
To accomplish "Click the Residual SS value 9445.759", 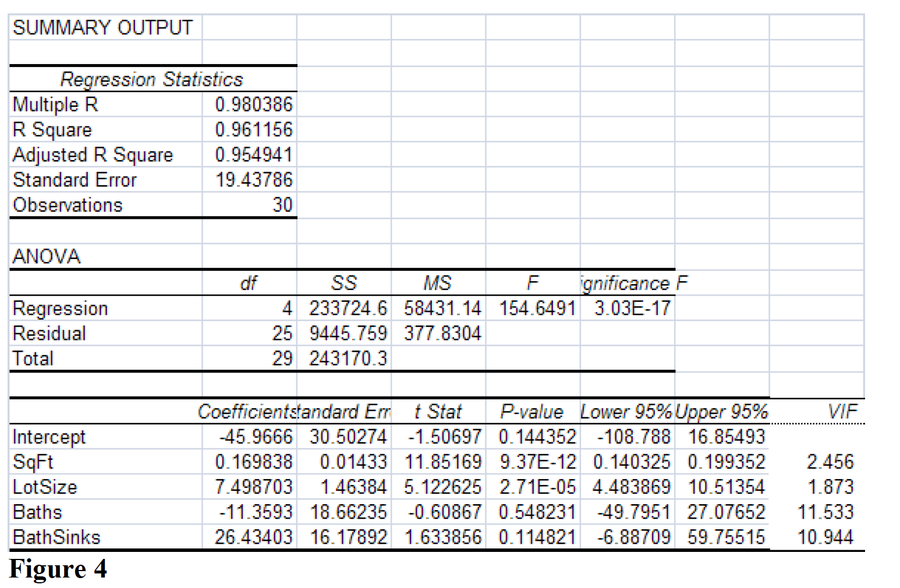I will pyautogui.click(x=349, y=333).
